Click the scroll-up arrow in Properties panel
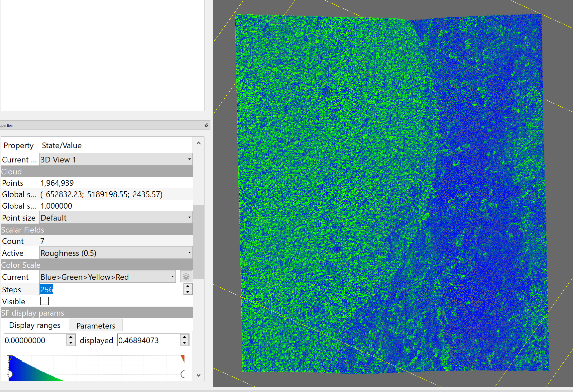Image resolution: width=573 pixels, height=392 pixels. point(198,143)
